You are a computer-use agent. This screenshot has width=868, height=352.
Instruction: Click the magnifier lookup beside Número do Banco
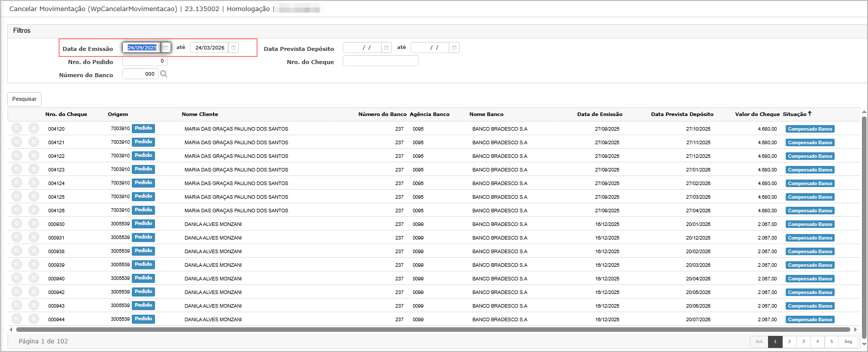(164, 74)
